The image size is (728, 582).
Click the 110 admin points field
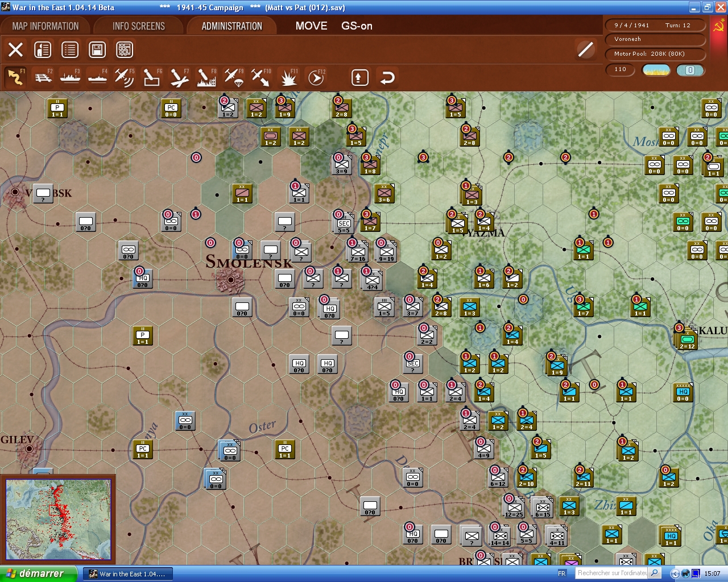click(621, 70)
